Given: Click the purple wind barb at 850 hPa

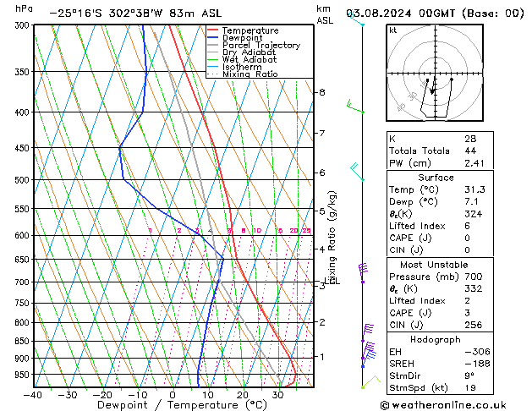Looking at the screenshot, I should pos(367,333).
